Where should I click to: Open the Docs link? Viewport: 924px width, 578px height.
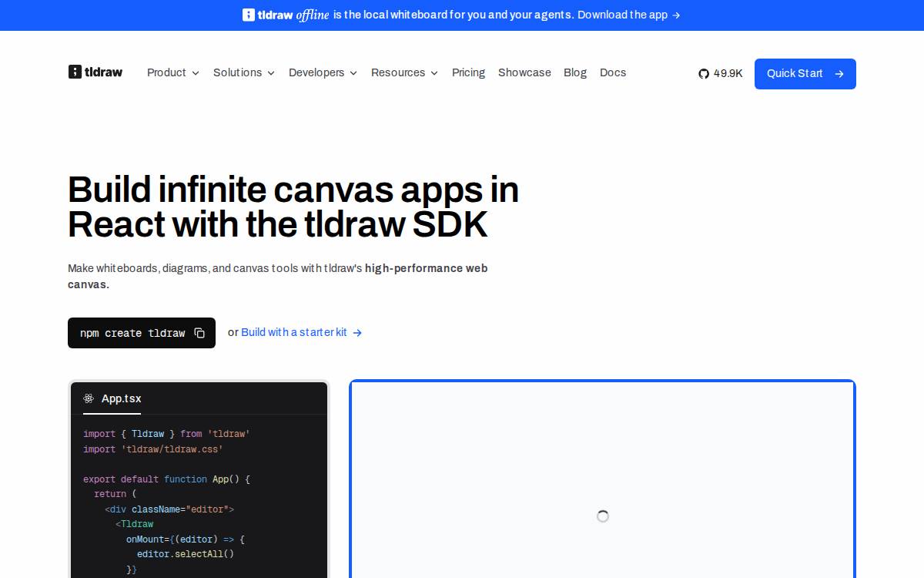point(613,72)
